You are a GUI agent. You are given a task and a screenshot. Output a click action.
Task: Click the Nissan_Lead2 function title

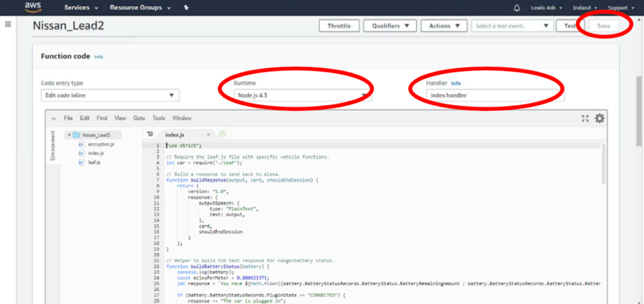pyautogui.click(x=68, y=26)
